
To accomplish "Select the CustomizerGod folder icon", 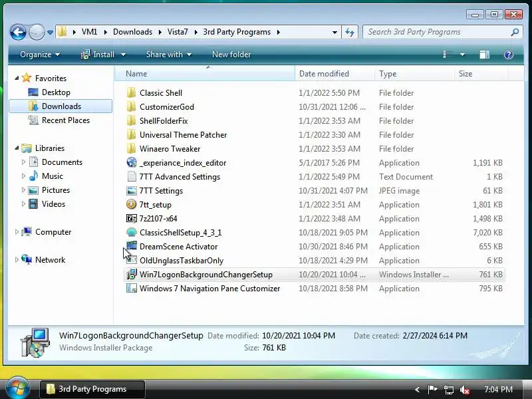I will [x=131, y=107].
